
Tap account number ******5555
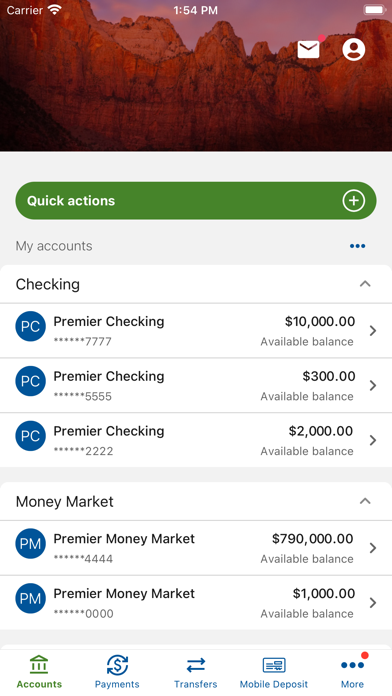coord(83,396)
